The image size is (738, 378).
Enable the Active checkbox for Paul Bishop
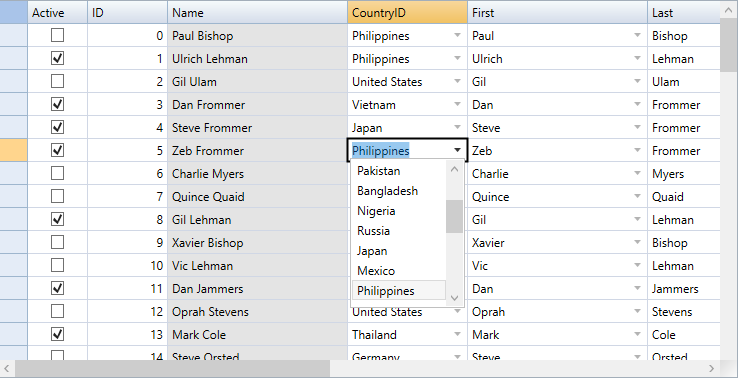(x=57, y=35)
